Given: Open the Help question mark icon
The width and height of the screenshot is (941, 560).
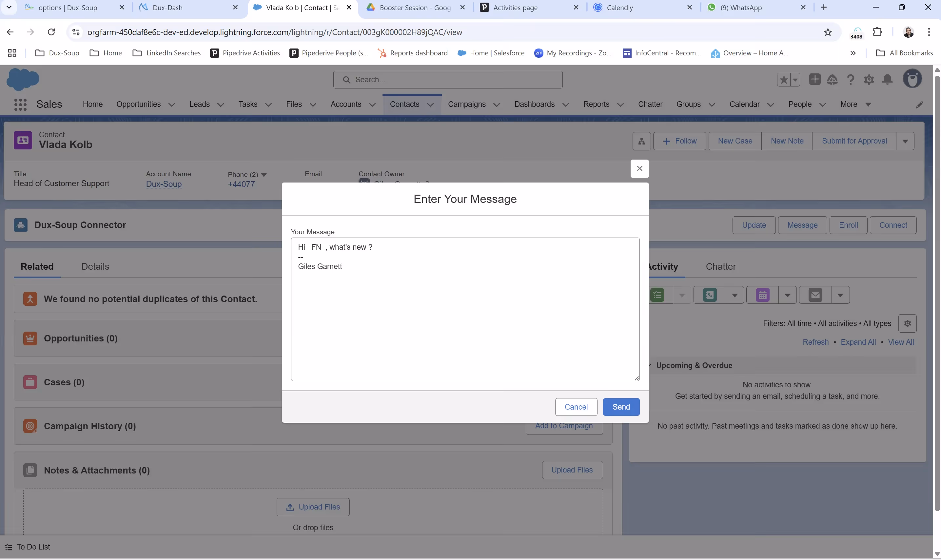Looking at the screenshot, I should 851,80.
